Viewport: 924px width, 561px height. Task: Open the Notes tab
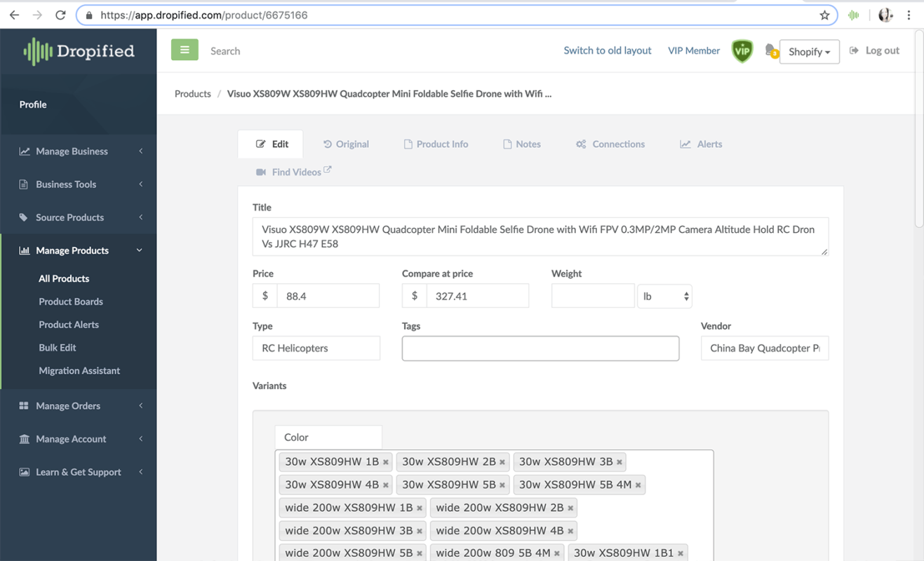[x=521, y=144]
